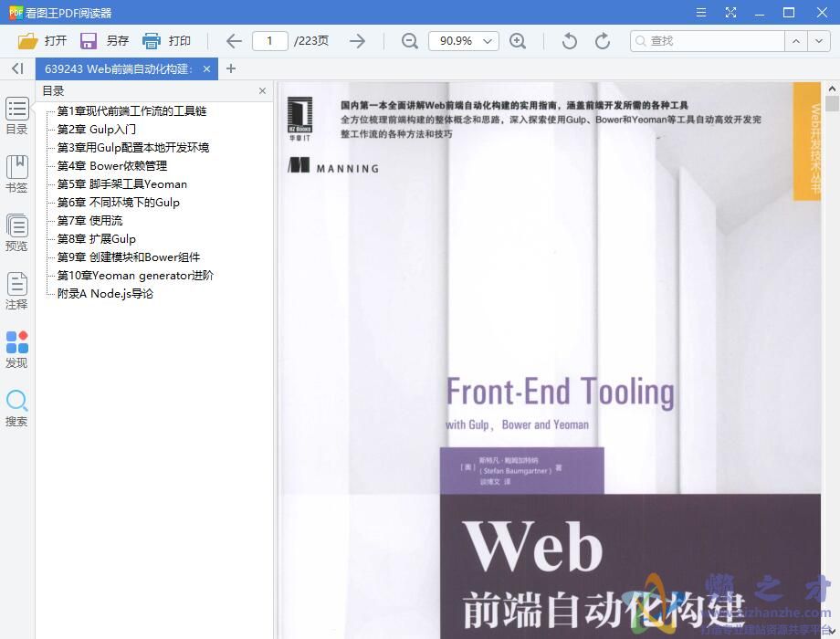840x639 pixels.
Task: Click the scrollbar down arrow
Action: (832, 633)
